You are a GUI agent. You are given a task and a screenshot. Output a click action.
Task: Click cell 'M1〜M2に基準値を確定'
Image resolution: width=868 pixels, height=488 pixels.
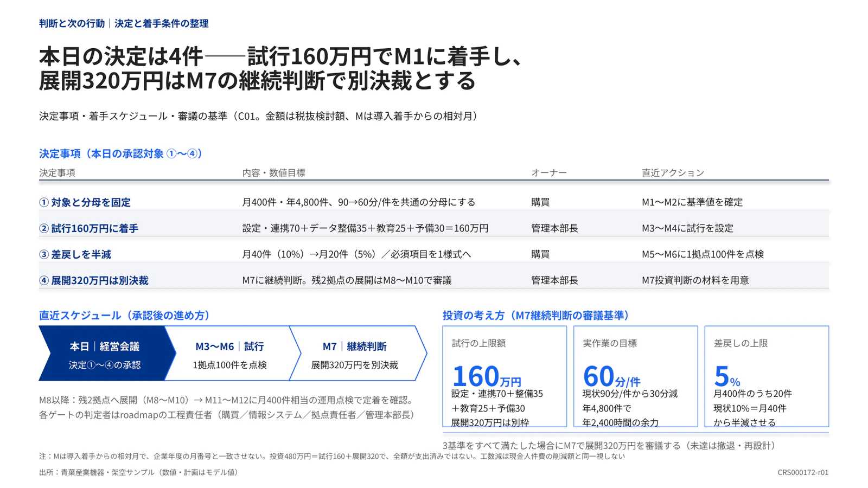(692, 202)
